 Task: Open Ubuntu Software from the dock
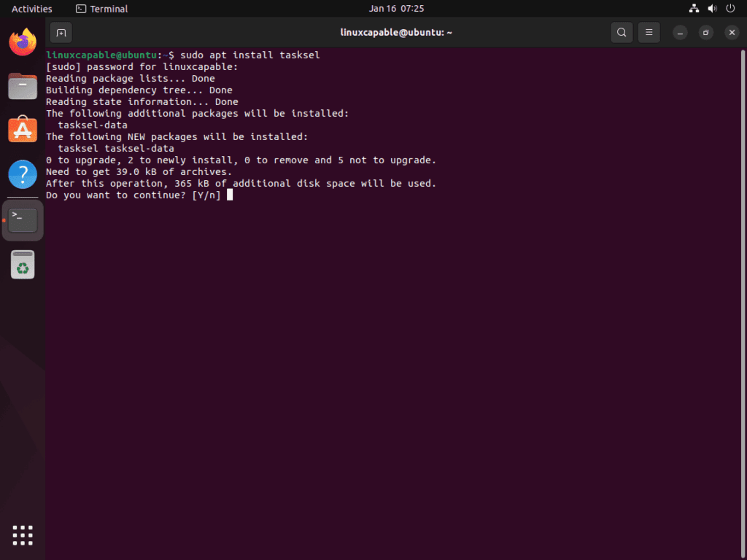point(23,129)
